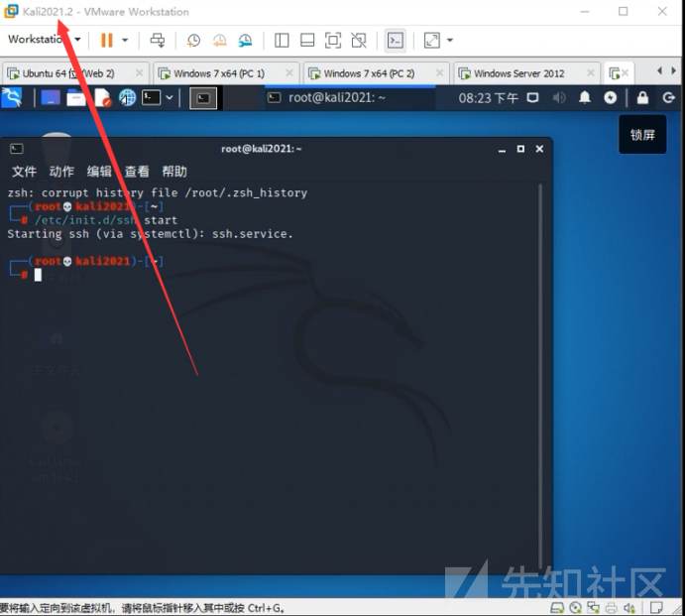Open the power options dropdown next to pause
The image size is (686, 616).
tap(125, 41)
